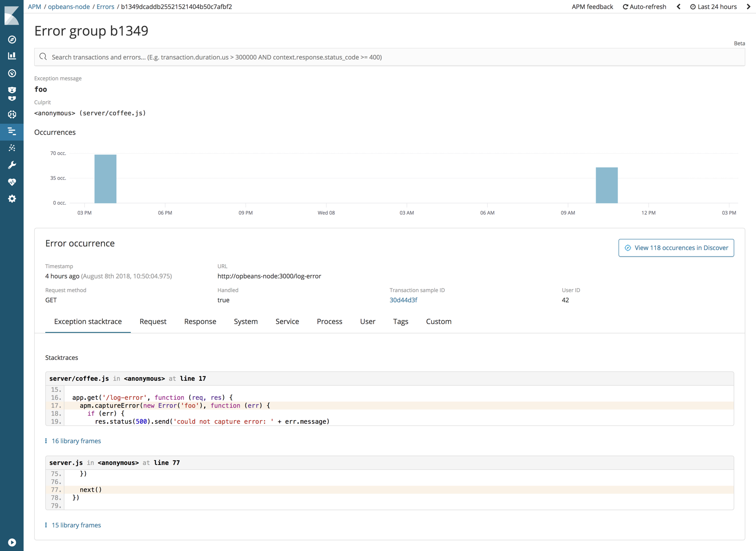The image size is (756, 551).
Task: Switch to the Custom tab
Action: point(439,321)
